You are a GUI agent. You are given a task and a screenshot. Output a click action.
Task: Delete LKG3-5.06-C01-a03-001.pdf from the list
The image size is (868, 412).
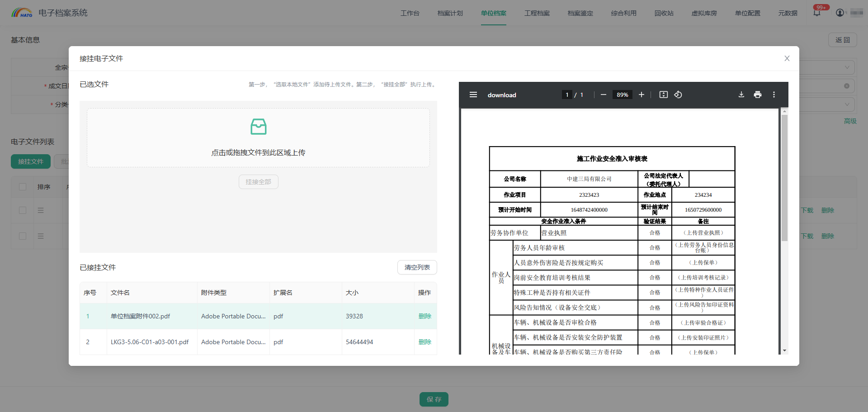coord(425,342)
